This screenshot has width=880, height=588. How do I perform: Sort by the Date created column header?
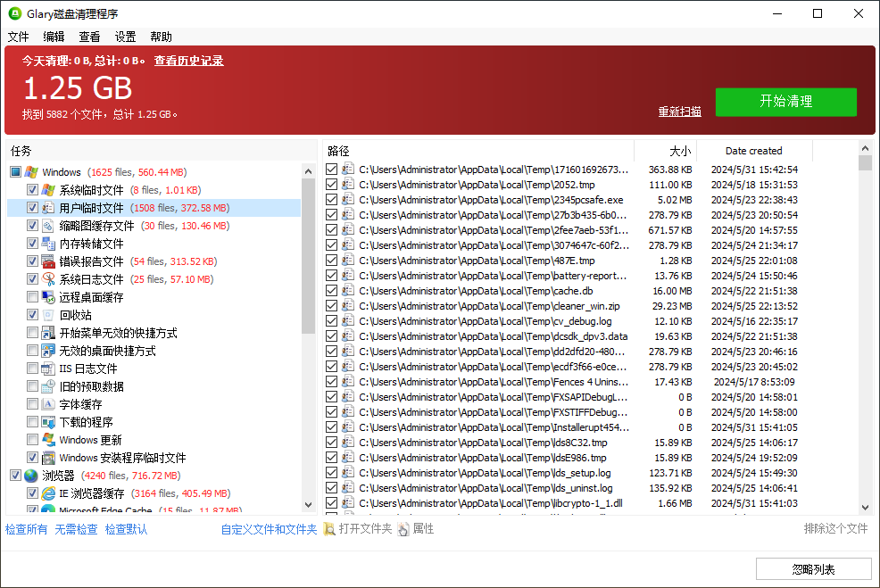(754, 151)
